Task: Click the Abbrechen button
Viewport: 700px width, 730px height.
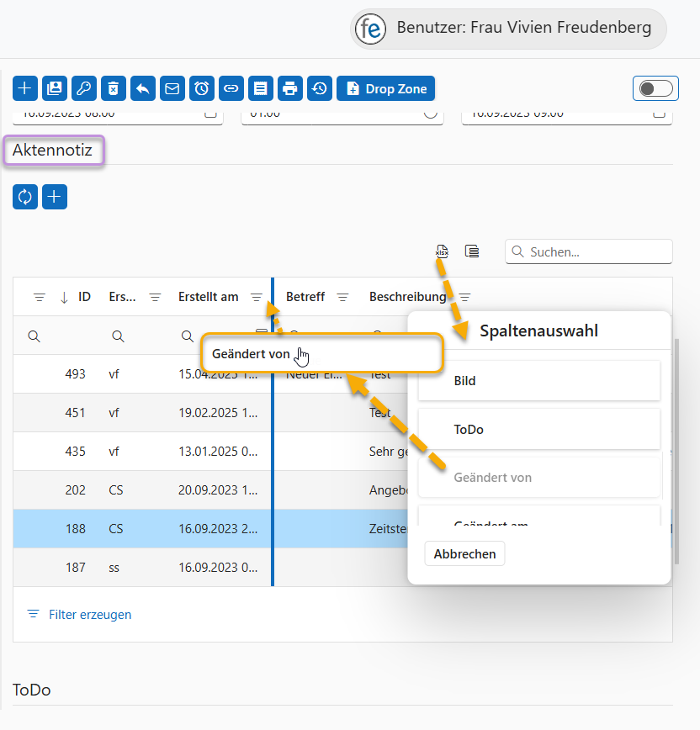Action: click(464, 553)
